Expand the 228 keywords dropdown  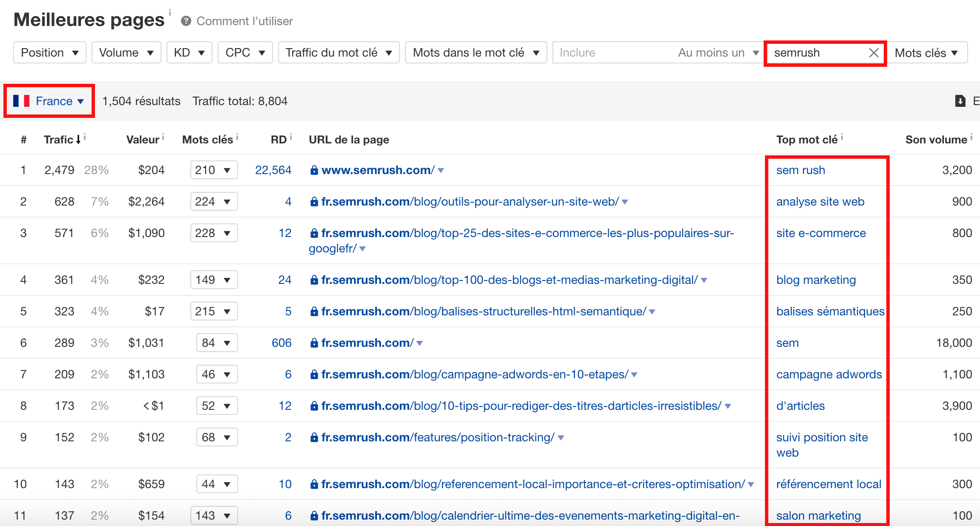(214, 233)
